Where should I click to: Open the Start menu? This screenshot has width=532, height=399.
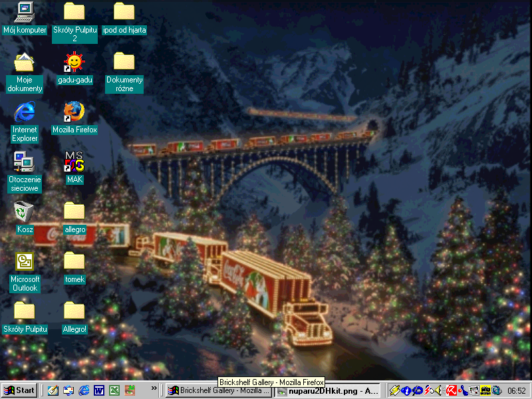tap(19, 390)
